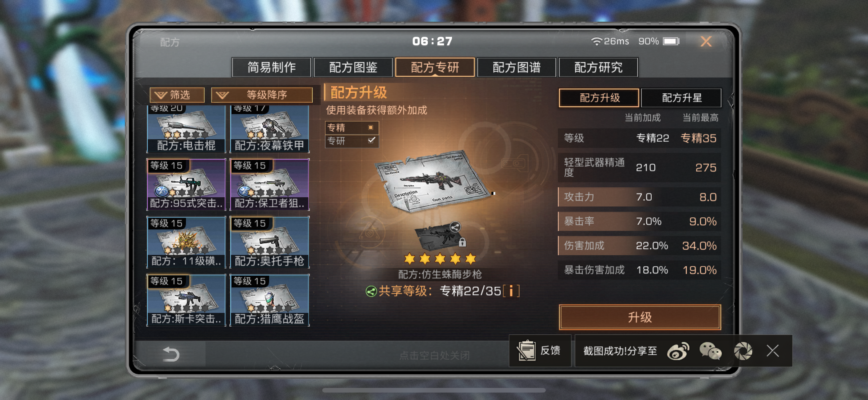
Task: Click the 升级 upgrade button
Action: pos(640,317)
